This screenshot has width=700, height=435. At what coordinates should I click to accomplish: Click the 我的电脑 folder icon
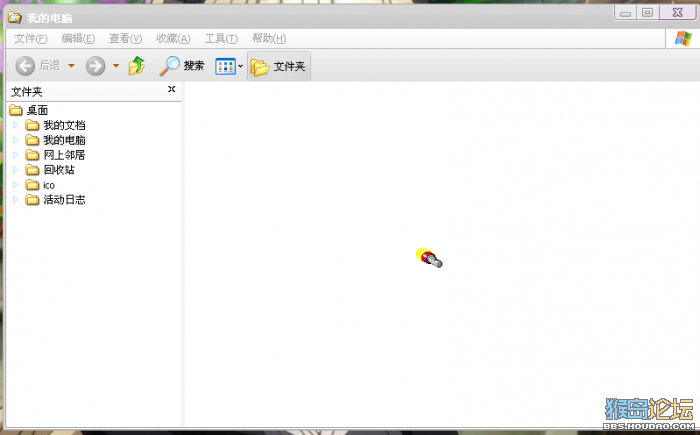(x=32, y=140)
